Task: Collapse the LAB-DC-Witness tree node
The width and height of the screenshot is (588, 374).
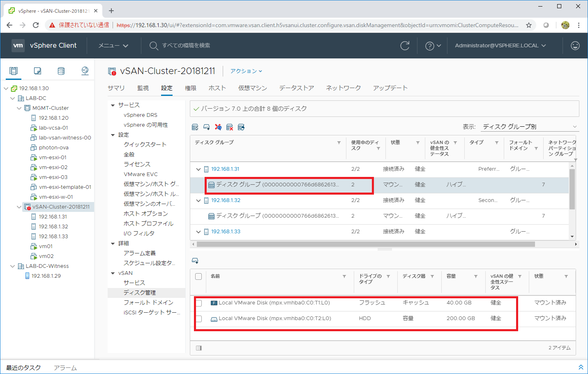Action: (12, 266)
